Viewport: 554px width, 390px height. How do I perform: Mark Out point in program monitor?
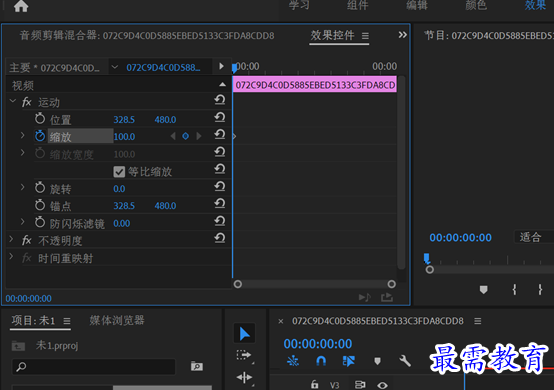(540, 290)
